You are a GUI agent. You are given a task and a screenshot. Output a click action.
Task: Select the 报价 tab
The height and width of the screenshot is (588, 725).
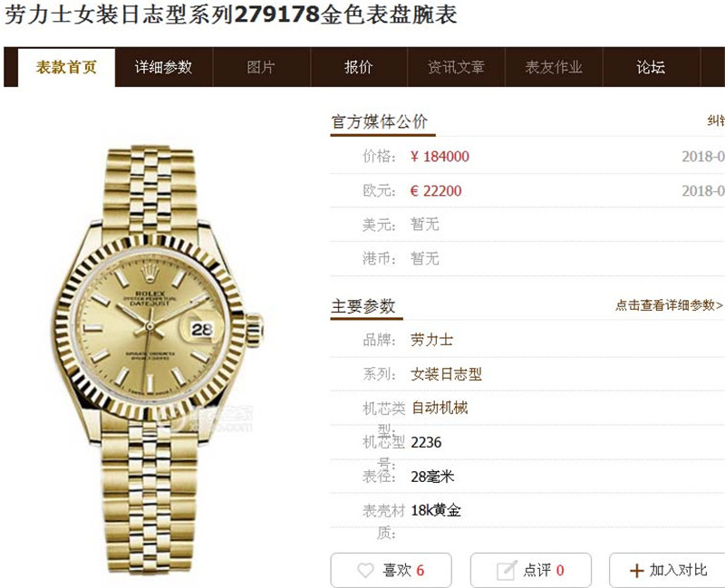(x=359, y=67)
